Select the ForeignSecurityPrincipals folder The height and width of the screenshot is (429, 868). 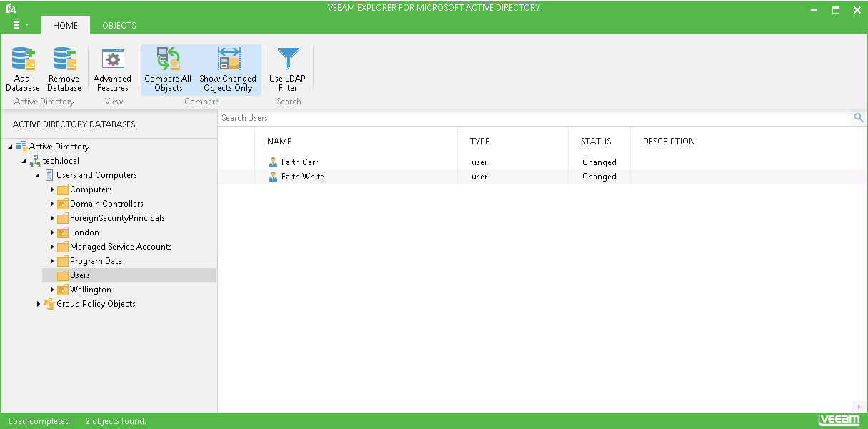tap(117, 218)
